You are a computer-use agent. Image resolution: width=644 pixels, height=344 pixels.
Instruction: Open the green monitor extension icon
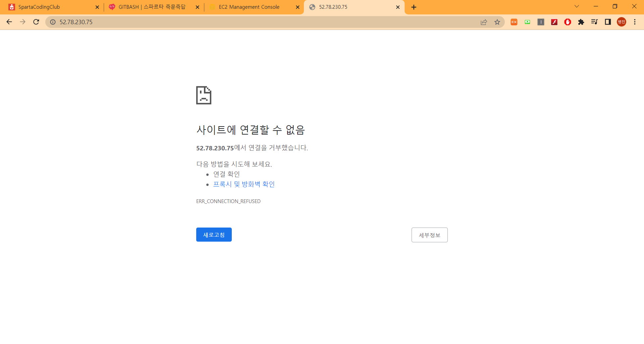tap(527, 22)
